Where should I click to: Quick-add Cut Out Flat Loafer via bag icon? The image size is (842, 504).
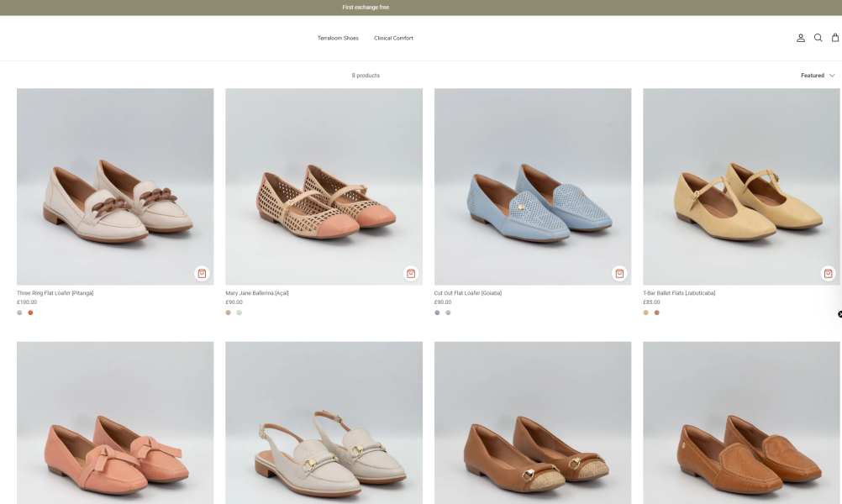(x=618, y=273)
